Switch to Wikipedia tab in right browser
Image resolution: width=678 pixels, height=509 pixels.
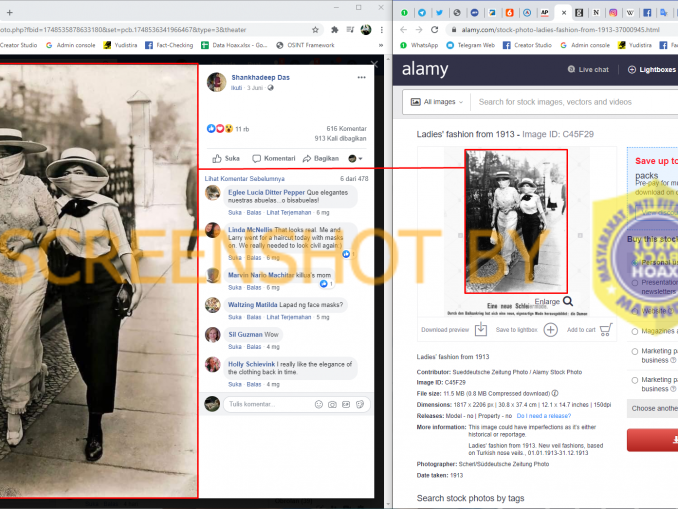[x=630, y=13]
